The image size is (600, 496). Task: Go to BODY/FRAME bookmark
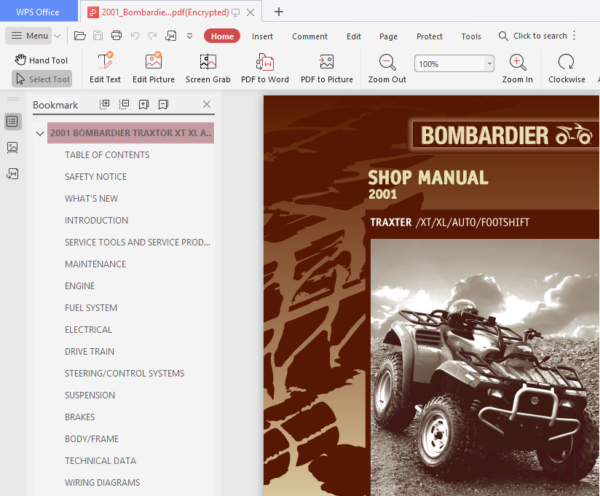point(92,438)
